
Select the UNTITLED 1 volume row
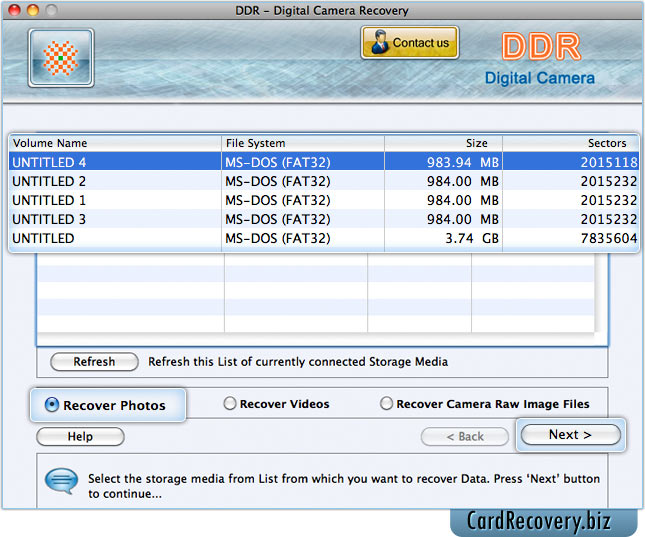[x=323, y=200]
